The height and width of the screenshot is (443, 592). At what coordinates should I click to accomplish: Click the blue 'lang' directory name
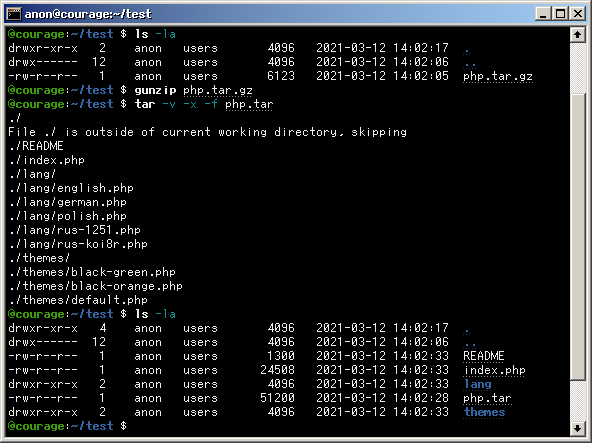tap(478, 384)
